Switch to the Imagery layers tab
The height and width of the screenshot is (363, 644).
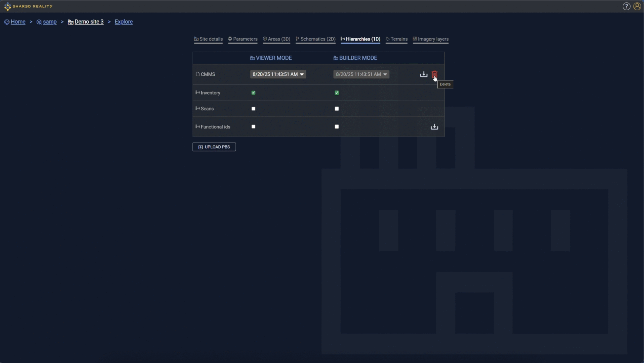pyautogui.click(x=430, y=39)
